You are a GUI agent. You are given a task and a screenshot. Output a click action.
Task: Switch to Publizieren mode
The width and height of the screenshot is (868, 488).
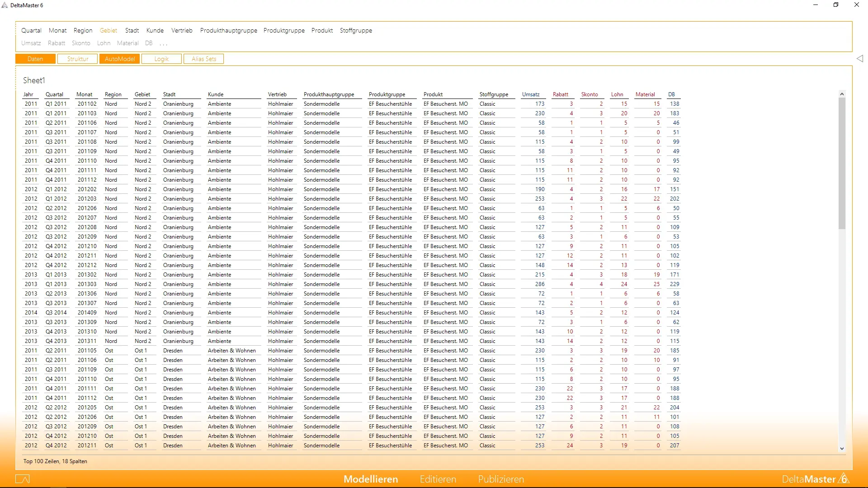pyautogui.click(x=501, y=479)
